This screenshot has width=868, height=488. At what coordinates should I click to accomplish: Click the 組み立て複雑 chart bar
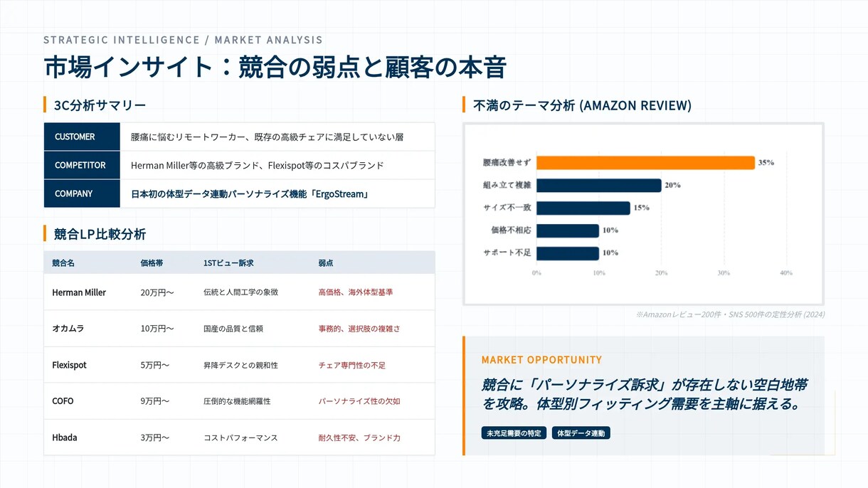point(598,185)
